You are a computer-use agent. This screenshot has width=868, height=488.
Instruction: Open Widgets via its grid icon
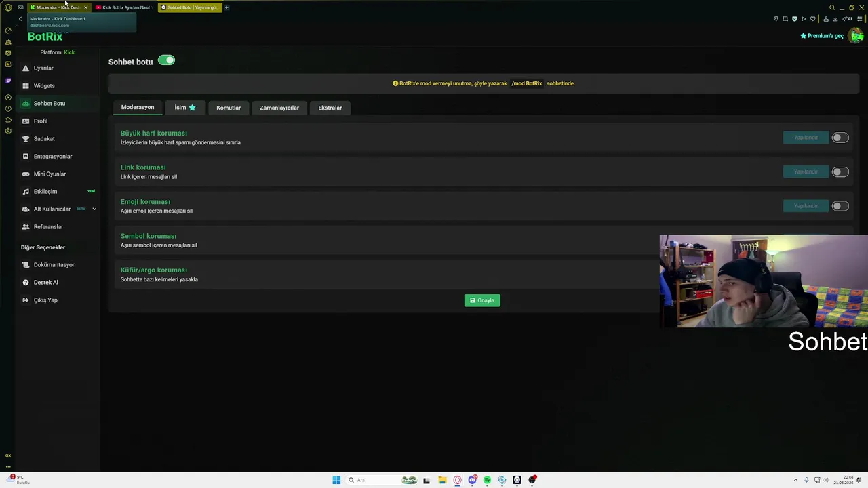point(26,86)
